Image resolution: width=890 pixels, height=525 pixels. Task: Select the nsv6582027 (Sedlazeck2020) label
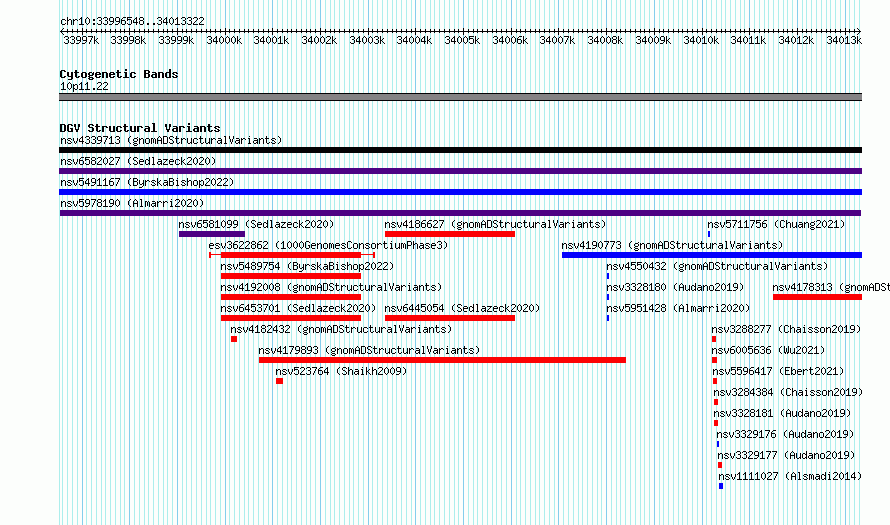click(x=138, y=161)
